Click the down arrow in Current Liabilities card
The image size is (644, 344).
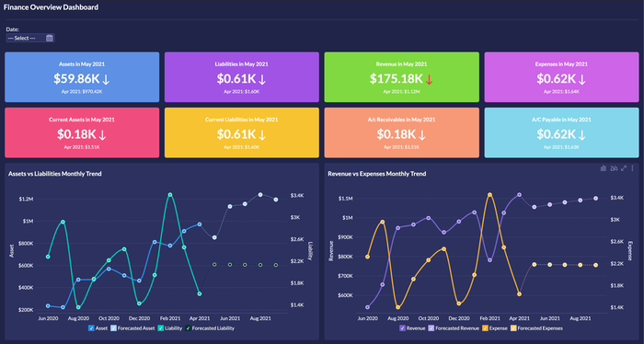click(262, 134)
